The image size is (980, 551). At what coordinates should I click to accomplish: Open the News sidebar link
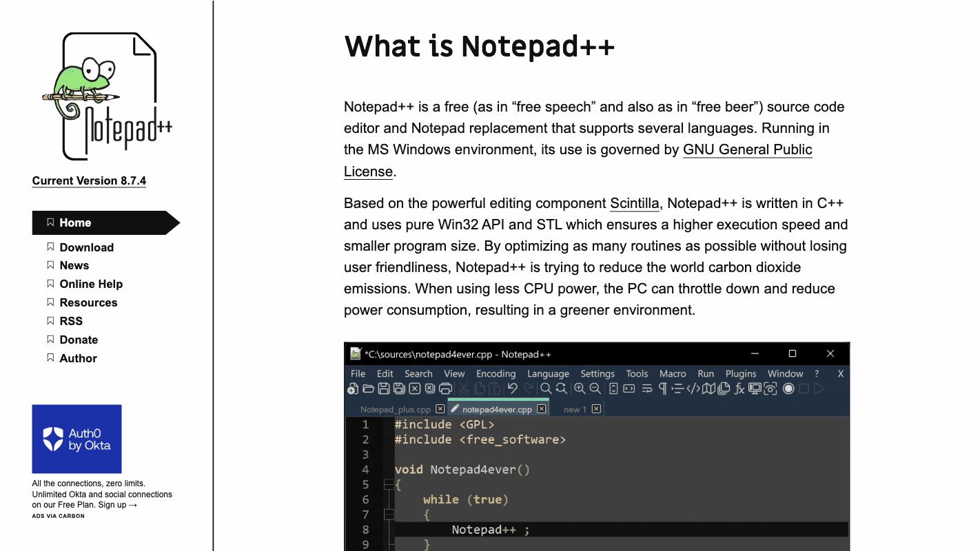pos(74,265)
